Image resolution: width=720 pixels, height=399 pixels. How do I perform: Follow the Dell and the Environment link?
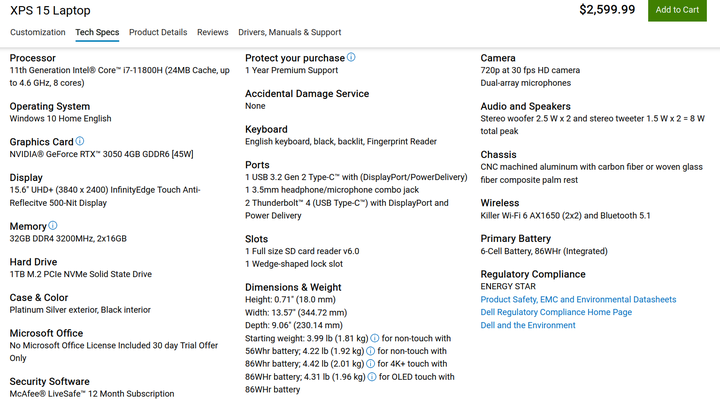pos(528,325)
